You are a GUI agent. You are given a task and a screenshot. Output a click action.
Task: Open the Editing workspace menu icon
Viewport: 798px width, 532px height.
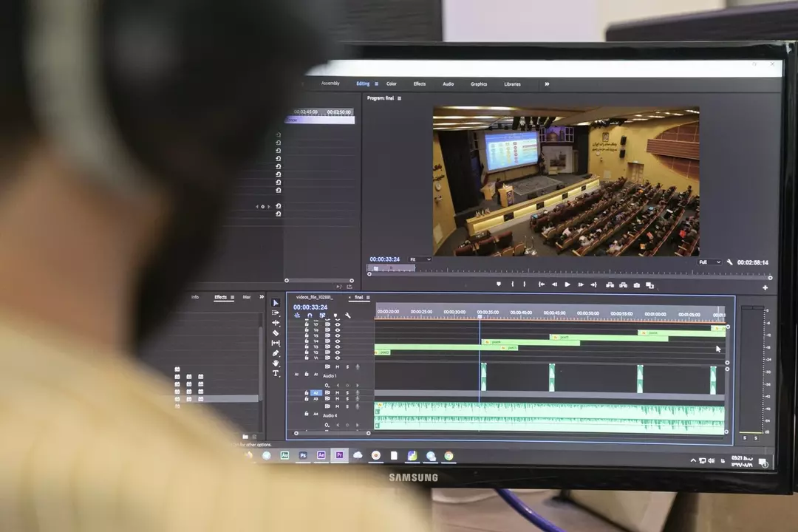pyautogui.click(x=377, y=84)
